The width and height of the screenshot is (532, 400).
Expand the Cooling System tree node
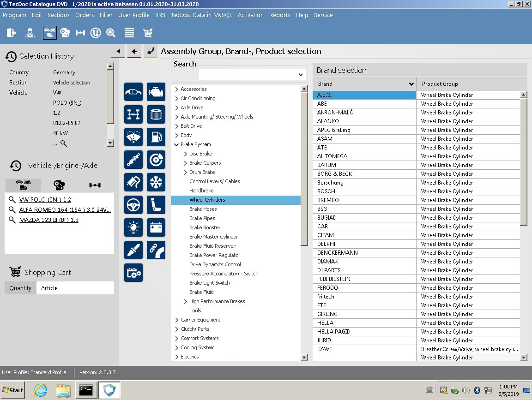click(176, 347)
